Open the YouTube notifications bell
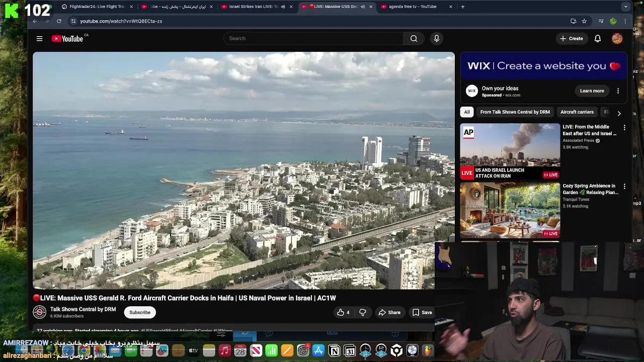The width and height of the screenshot is (644, 362). pyautogui.click(x=597, y=39)
